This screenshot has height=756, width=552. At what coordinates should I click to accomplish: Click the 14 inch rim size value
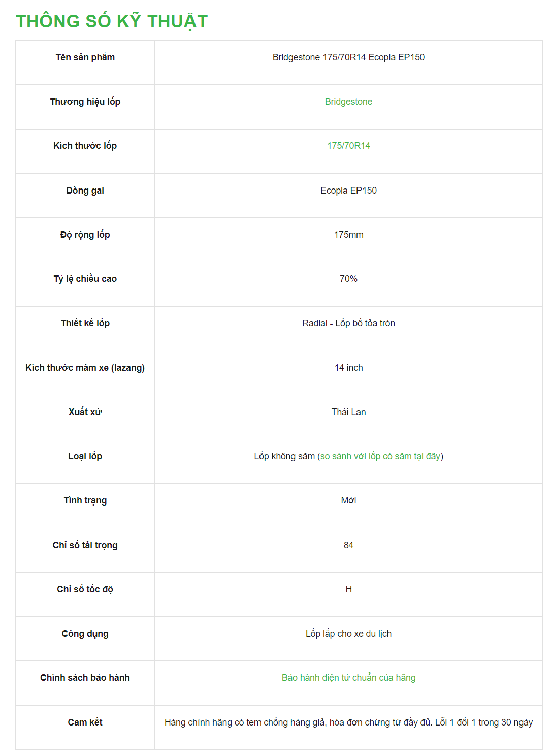point(348,368)
